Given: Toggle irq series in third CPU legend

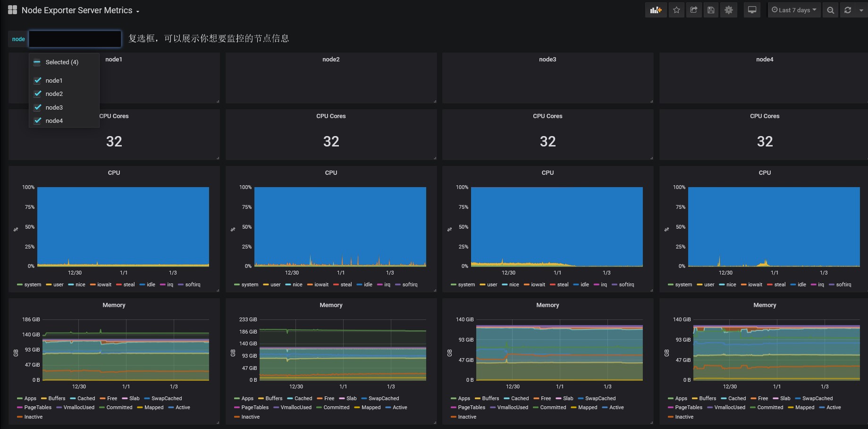Looking at the screenshot, I should click(604, 284).
